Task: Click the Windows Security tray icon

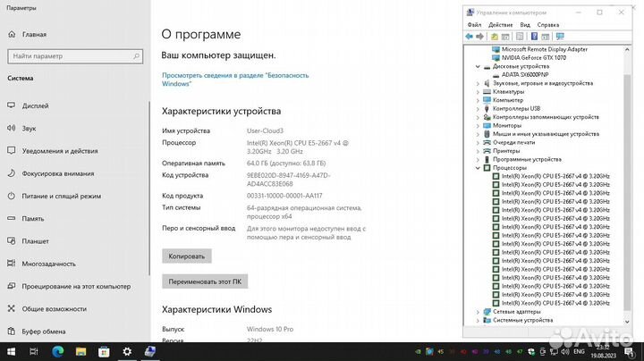Action: click(x=531, y=351)
